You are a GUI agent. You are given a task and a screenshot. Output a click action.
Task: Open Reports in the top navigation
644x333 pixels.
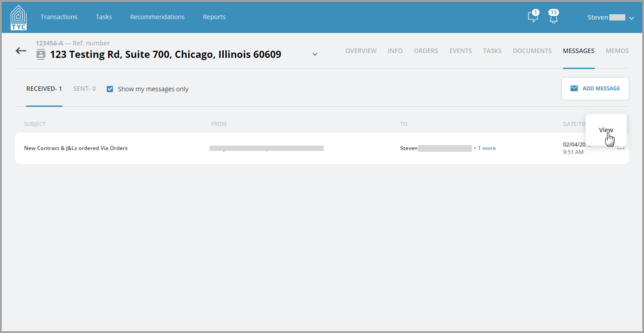coord(214,17)
